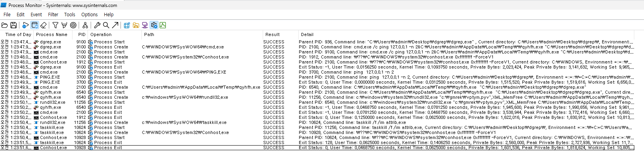Open the Edit menu
644x163 pixels.
pos(21,14)
